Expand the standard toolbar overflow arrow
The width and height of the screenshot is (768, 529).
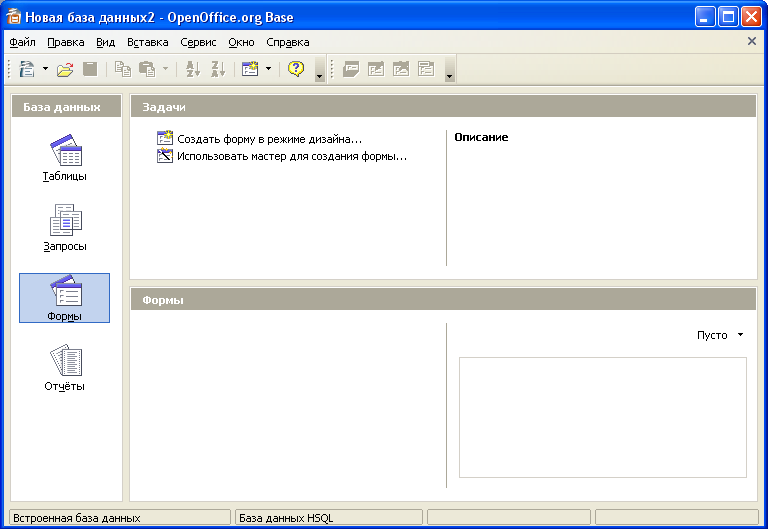click(x=319, y=69)
